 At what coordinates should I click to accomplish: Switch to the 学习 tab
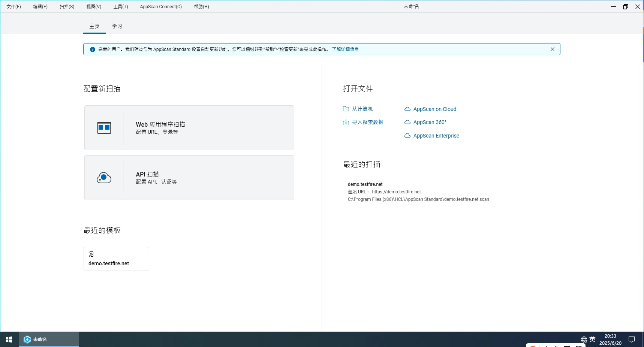click(x=117, y=26)
